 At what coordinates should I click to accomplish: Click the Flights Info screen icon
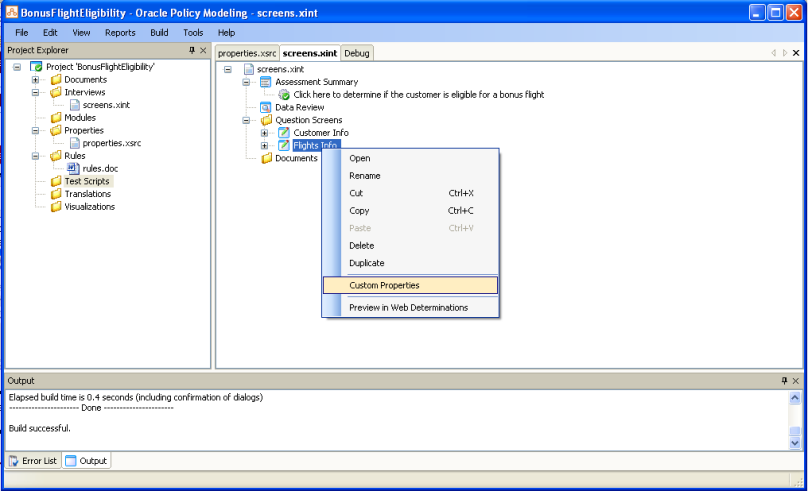284,145
